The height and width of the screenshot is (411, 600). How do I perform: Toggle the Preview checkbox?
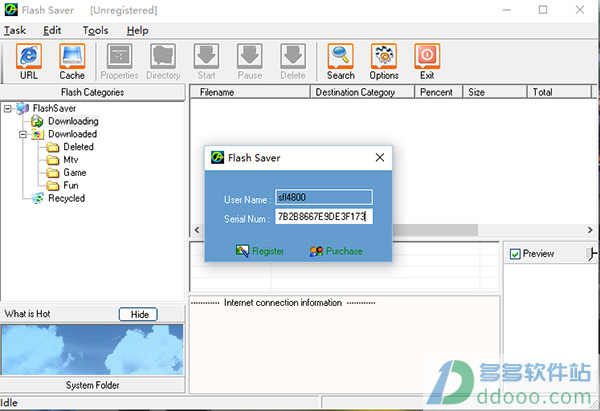(515, 254)
